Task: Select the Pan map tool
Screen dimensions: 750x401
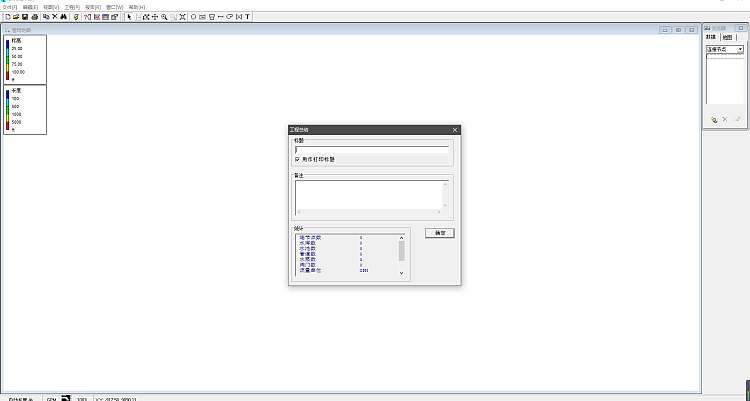Action: pyautogui.click(x=154, y=17)
